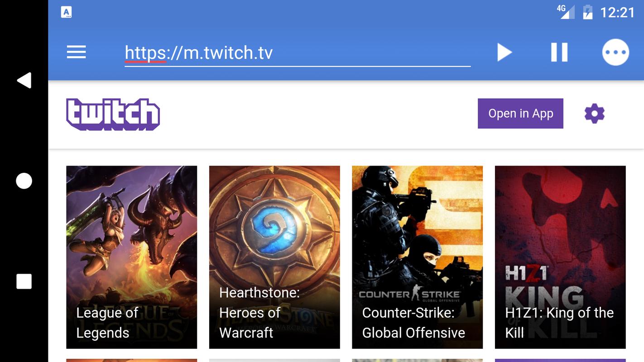Viewport: 644px width, 362px height.
Task: Open the hamburger navigation menu
Action: pyautogui.click(x=76, y=52)
